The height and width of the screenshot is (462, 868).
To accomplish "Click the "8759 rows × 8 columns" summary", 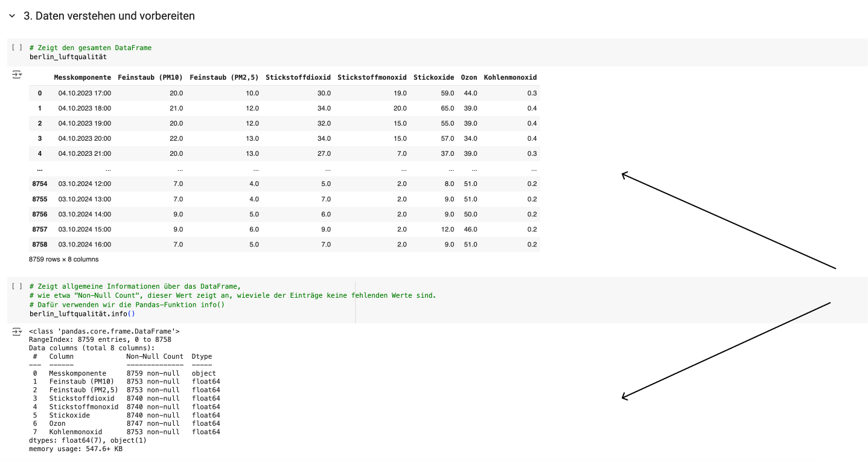I will coord(63,259).
